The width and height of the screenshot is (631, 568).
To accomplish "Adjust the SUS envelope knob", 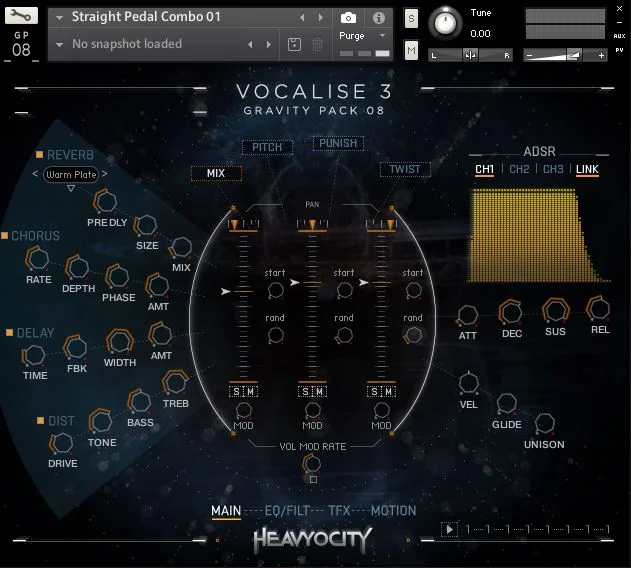I will (555, 310).
